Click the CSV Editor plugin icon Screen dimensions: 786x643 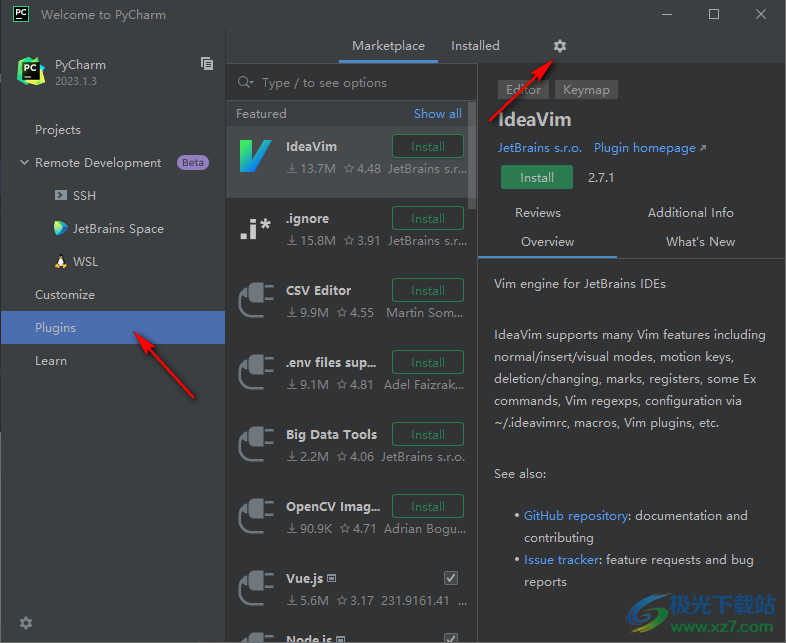[x=256, y=300]
